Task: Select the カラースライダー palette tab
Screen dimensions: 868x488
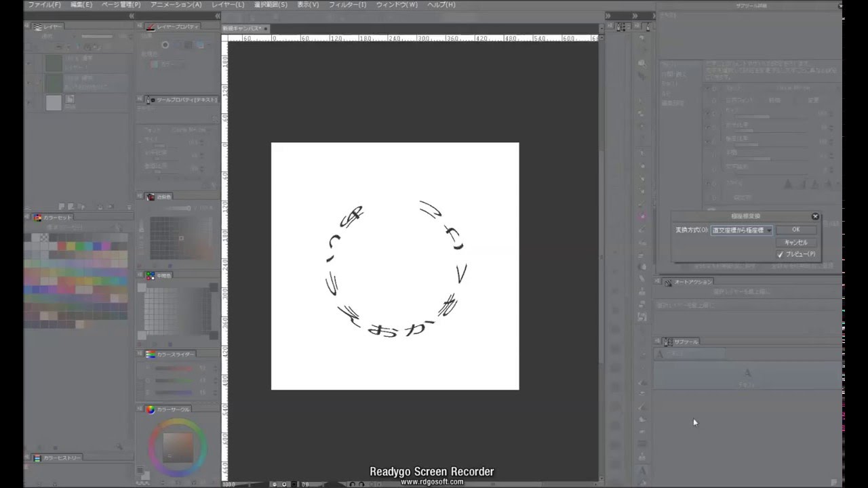Action: point(170,354)
